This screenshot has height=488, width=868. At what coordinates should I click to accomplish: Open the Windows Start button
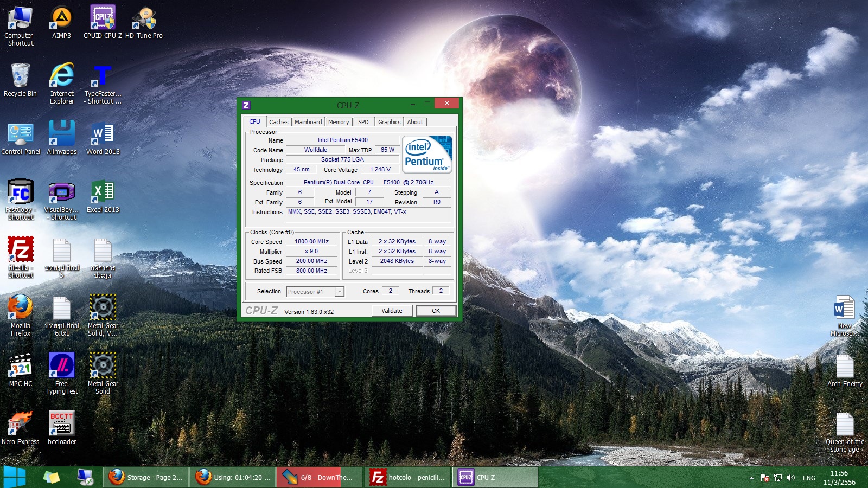coord(15,477)
